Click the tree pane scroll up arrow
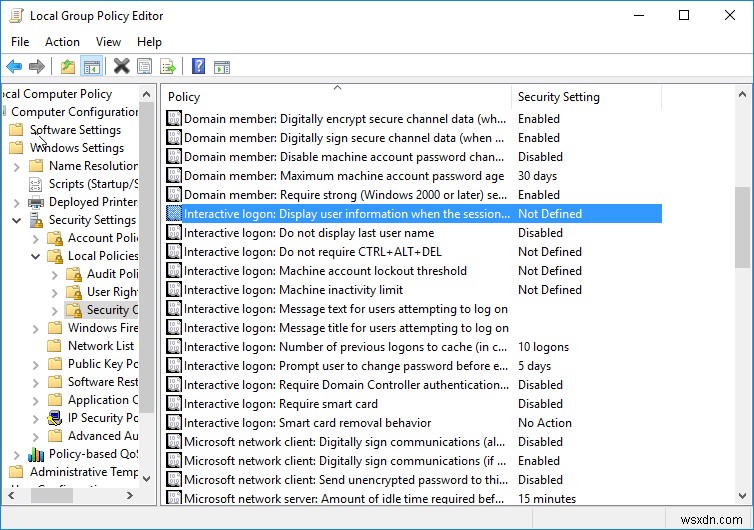Viewport: 754px width, 530px height. tap(147, 94)
